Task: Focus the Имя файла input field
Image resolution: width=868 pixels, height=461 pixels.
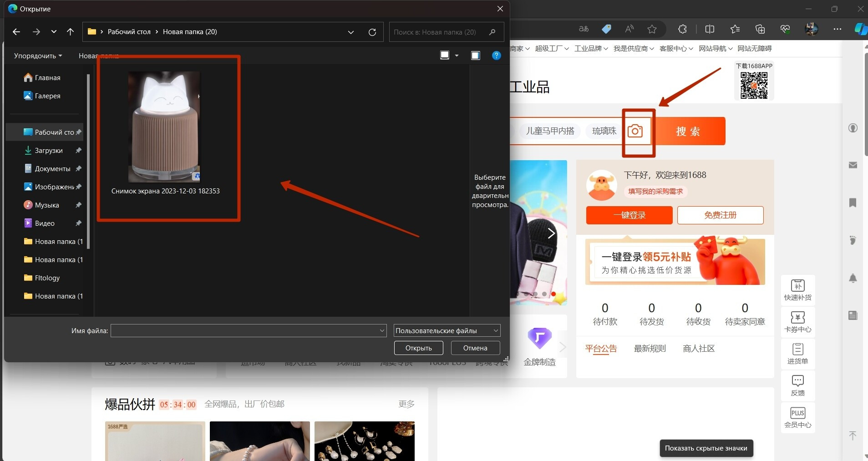Action: coord(249,331)
